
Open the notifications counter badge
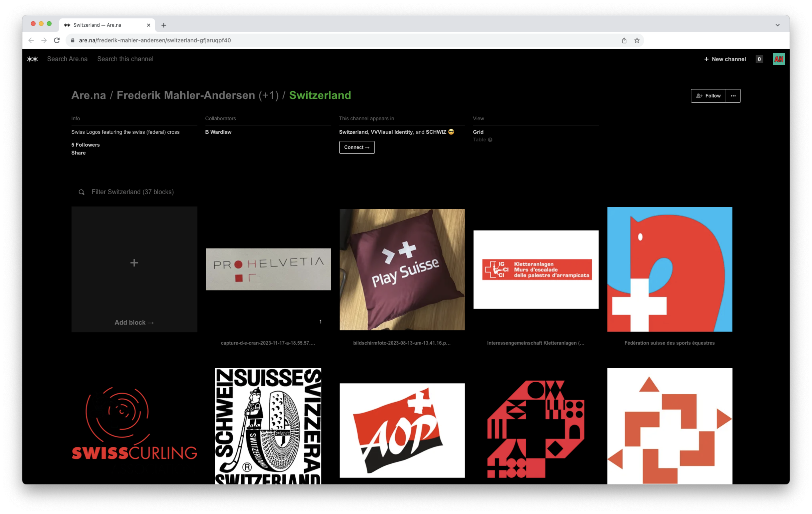click(759, 59)
